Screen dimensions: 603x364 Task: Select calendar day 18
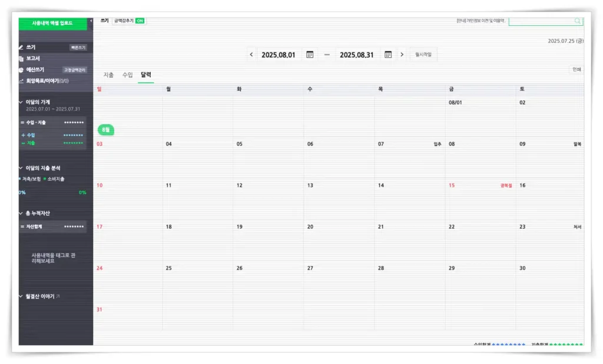tap(197, 240)
